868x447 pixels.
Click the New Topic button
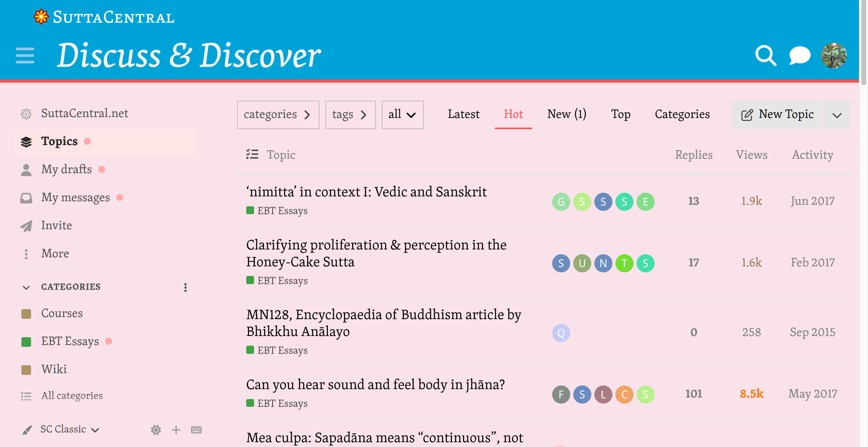[777, 115]
